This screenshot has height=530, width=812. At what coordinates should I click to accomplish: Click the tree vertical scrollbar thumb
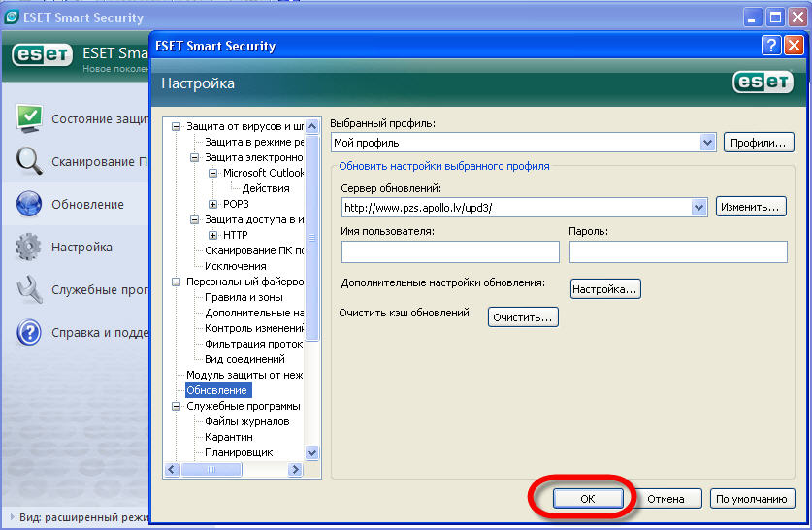click(311, 238)
